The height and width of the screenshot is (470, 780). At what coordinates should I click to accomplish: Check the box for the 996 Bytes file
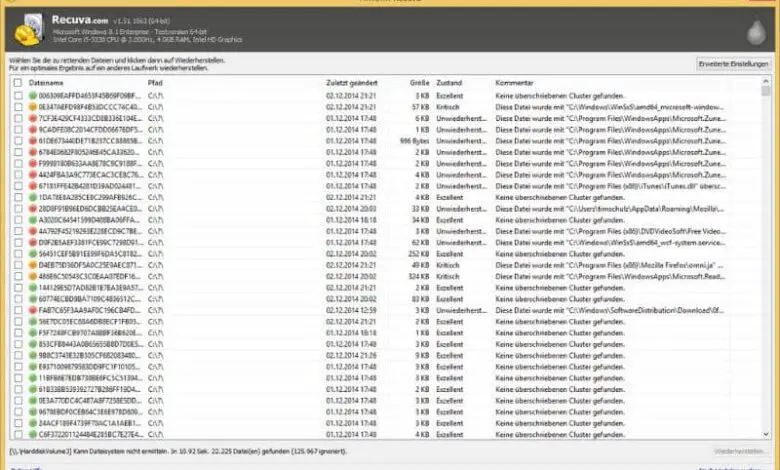[x=18, y=141]
